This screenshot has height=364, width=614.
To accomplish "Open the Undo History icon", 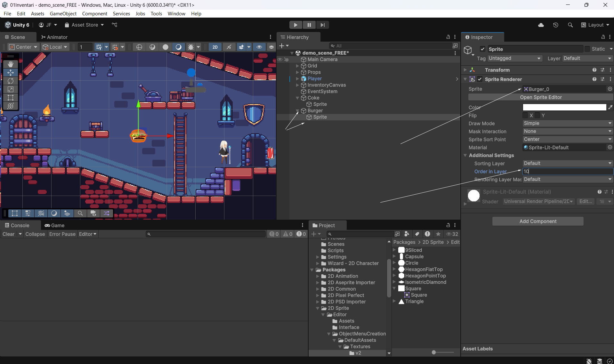I will pyautogui.click(x=556, y=25).
